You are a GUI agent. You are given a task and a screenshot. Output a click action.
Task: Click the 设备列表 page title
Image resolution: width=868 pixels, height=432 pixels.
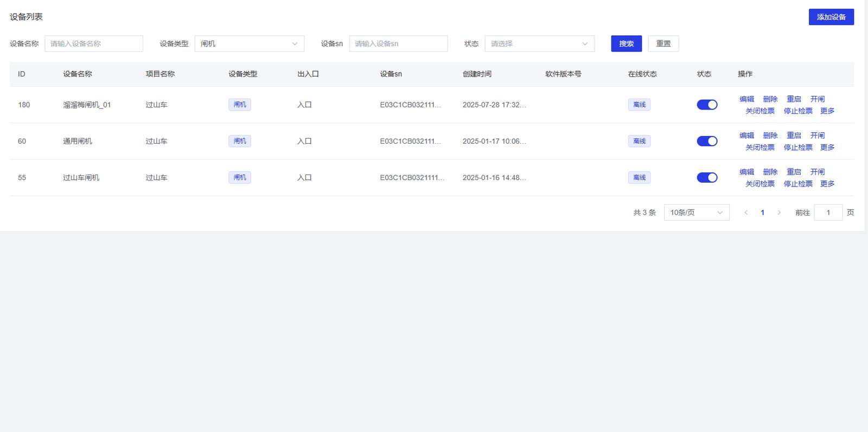[26, 17]
